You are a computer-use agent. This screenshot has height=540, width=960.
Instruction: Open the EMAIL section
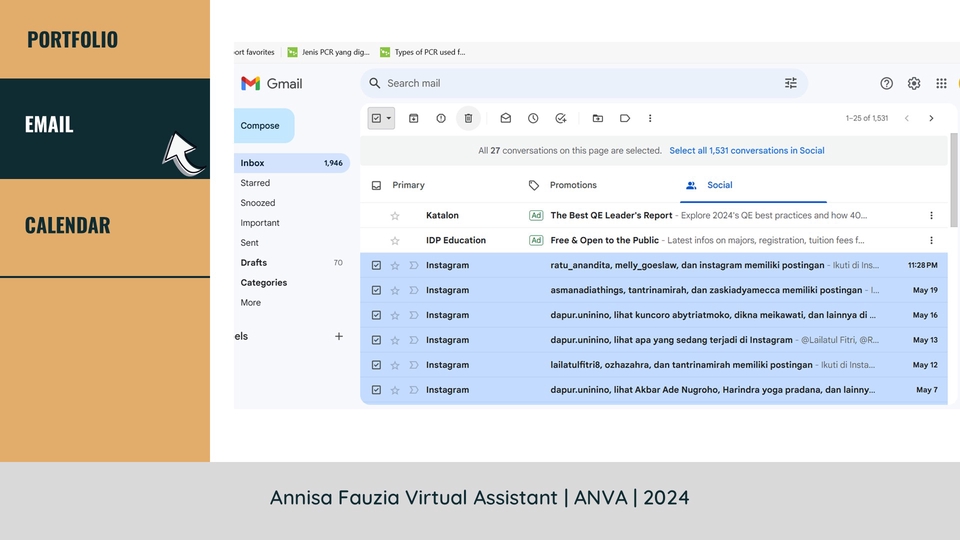pyautogui.click(x=105, y=129)
